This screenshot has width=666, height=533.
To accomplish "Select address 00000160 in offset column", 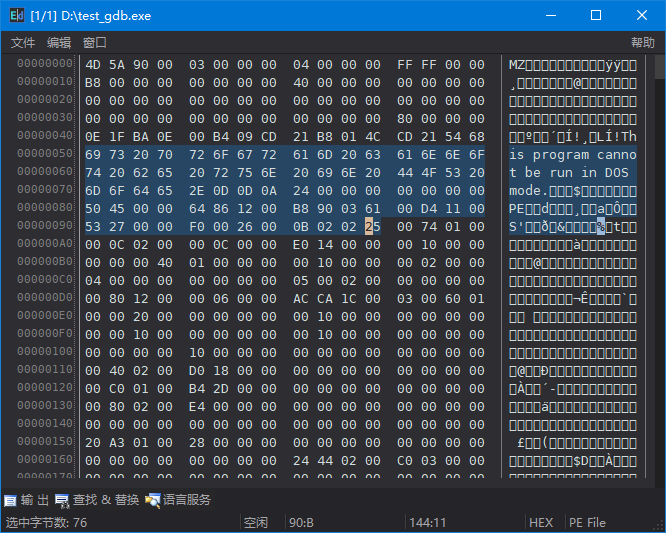I will point(45,460).
